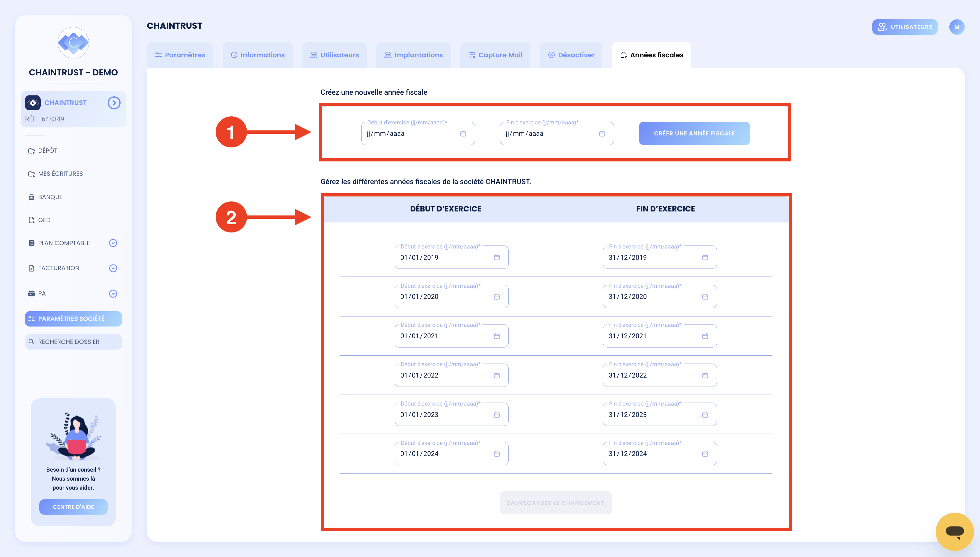Screen dimensions: 980x557
Task: Edit start date field 01/01/2019
Action: 451,257
